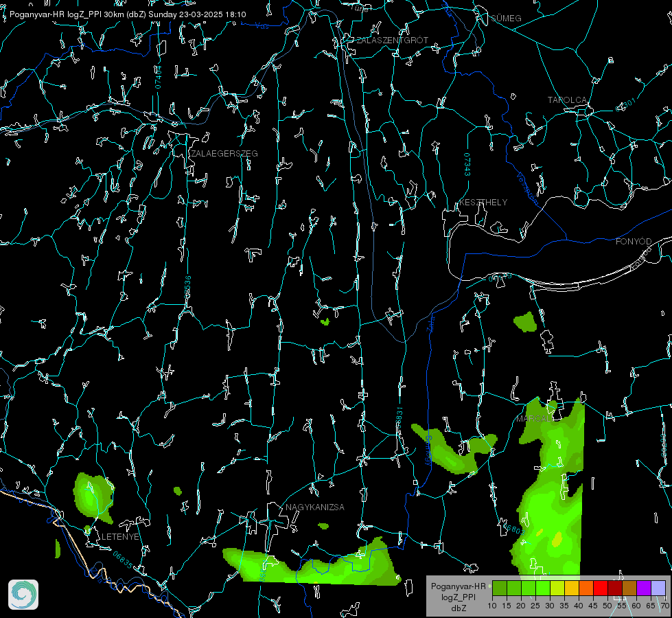Click the logZ_PPI legend label
672x618 pixels.
coord(459,597)
